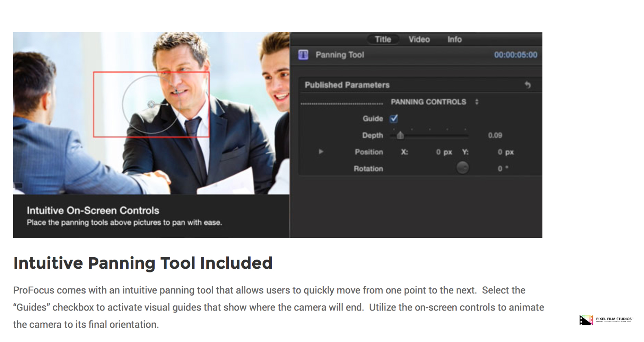Image resolution: width=644 pixels, height=342 pixels.
Task: Click the Depth value 0.09 field
Action: [x=495, y=135]
